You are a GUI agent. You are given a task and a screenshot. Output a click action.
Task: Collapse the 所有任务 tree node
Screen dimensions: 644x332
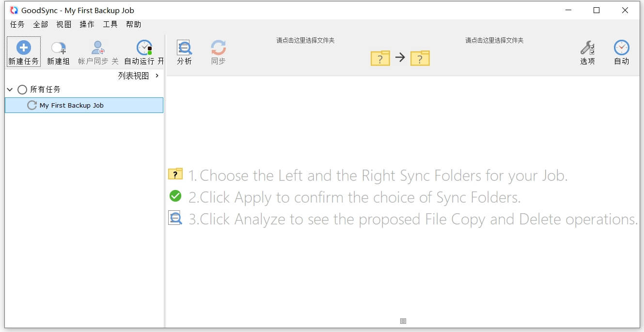(x=10, y=90)
